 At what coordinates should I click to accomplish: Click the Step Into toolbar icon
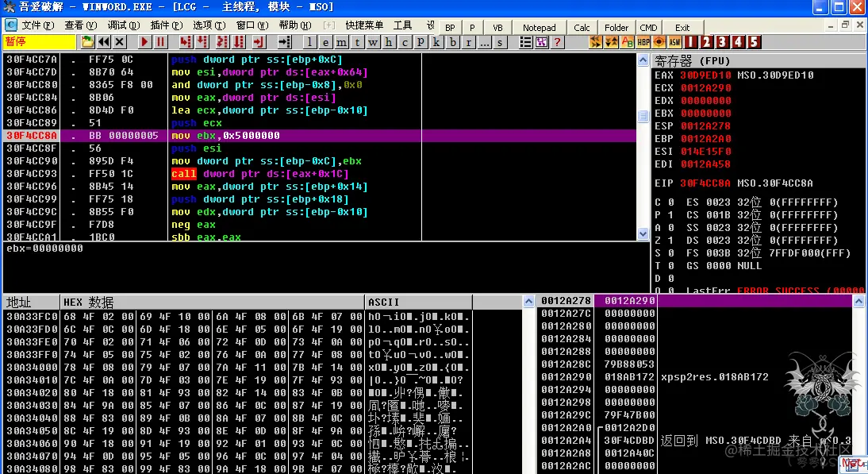[186, 42]
